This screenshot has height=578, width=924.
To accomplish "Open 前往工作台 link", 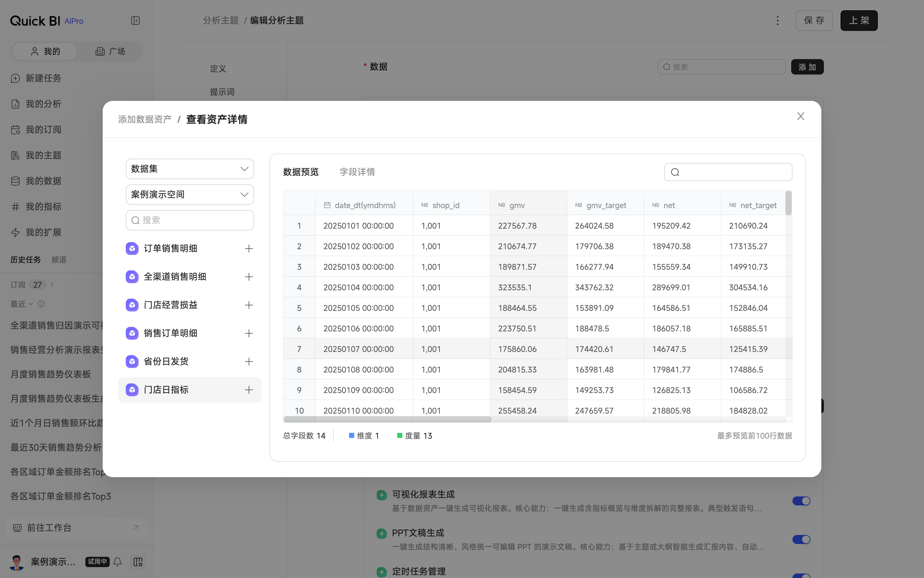I will coord(76,528).
